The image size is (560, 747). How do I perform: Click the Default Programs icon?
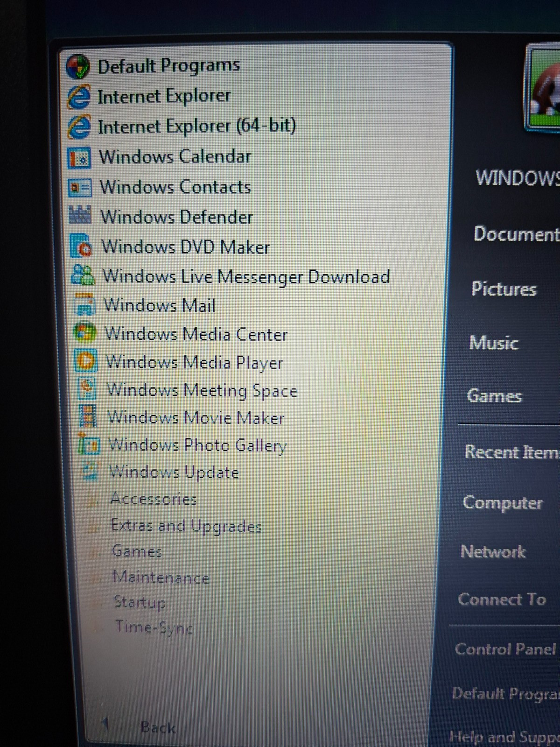point(77,67)
